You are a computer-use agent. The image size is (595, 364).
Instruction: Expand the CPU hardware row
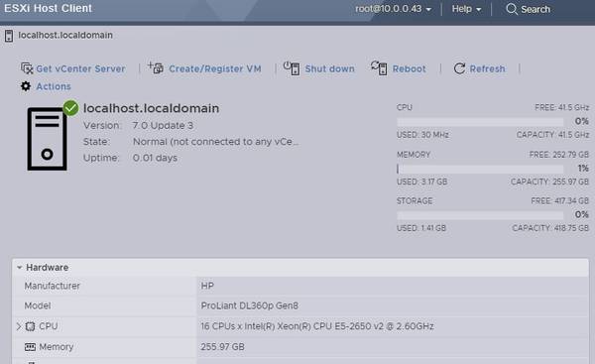(x=19, y=326)
